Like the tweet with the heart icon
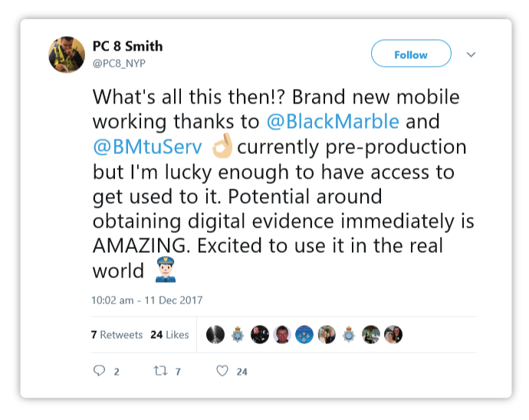The image size is (529, 420). coord(222,371)
